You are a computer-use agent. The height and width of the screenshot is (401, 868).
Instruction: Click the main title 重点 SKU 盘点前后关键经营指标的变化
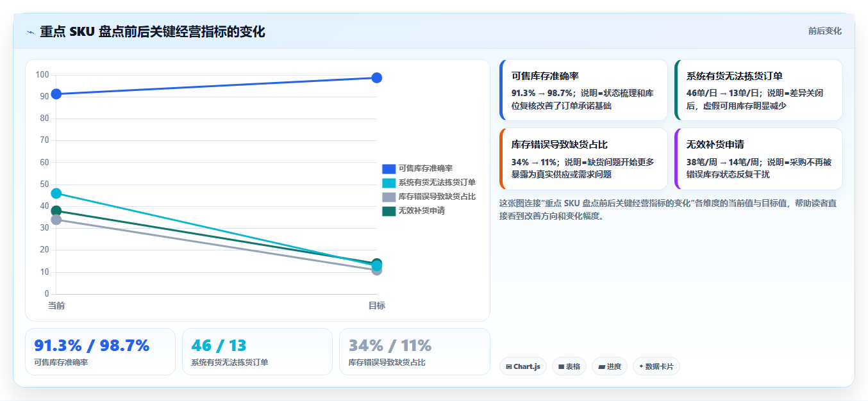point(153,32)
